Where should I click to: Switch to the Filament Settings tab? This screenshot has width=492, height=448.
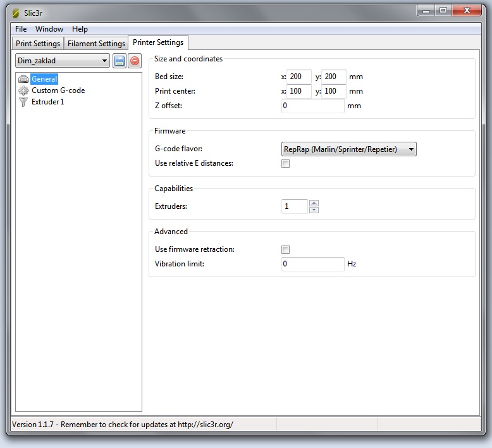[x=96, y=43]
